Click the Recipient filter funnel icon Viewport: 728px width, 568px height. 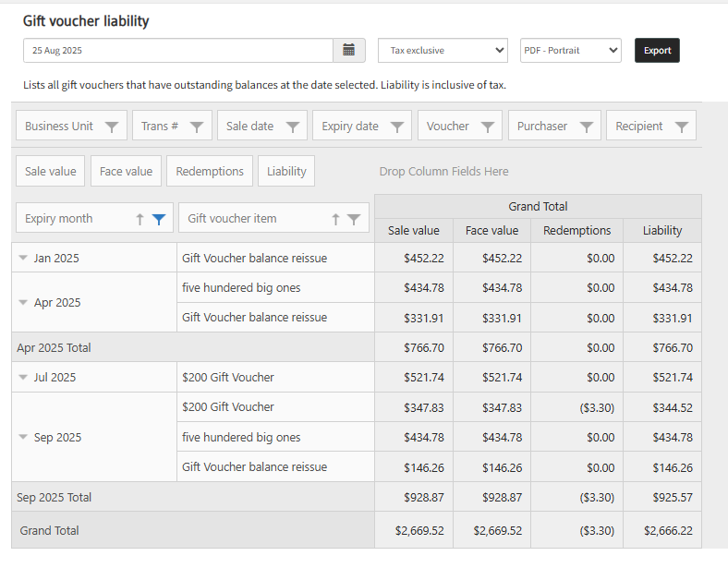click(x=682, y=127)
